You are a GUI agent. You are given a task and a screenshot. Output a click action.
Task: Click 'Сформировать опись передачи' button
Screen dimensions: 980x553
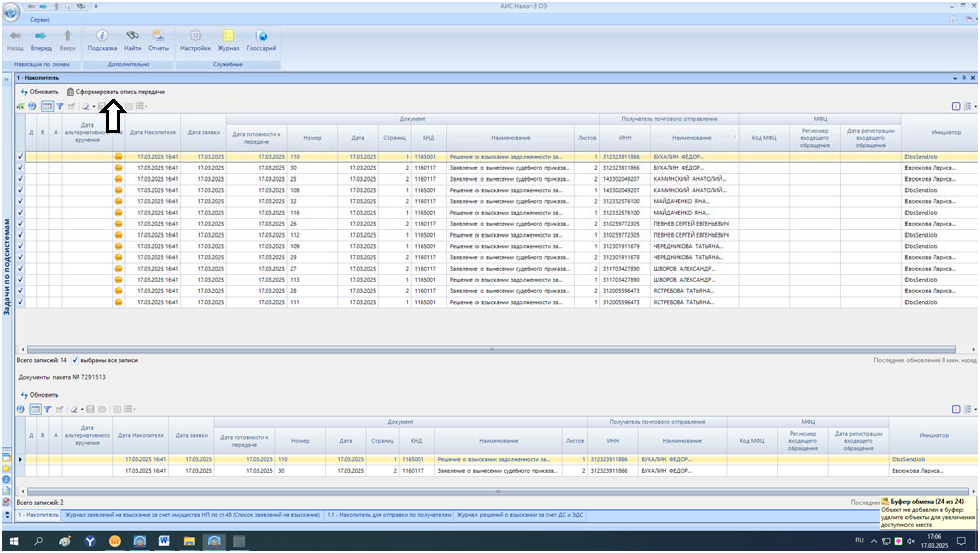122,91
